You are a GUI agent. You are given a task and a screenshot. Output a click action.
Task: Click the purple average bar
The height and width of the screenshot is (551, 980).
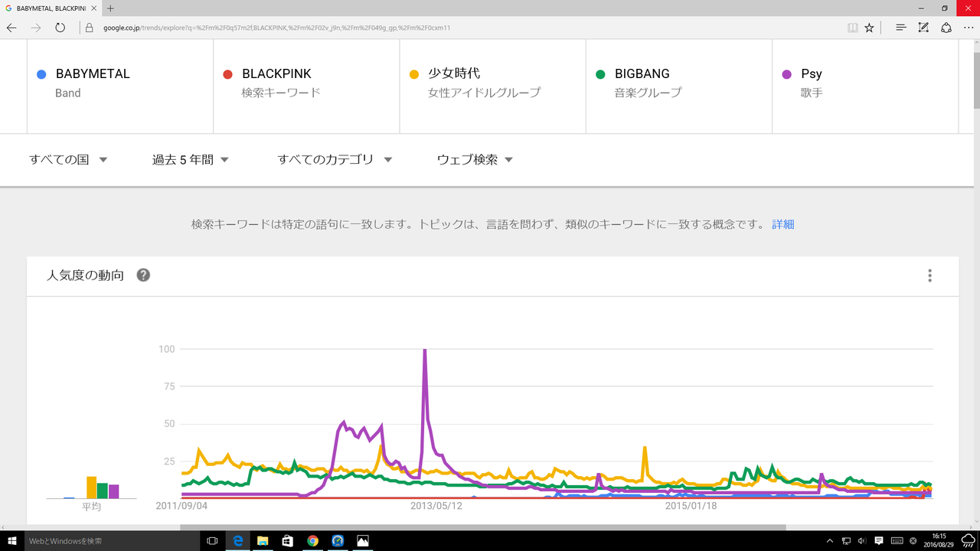pyautogui.click(x=114, y=491)
